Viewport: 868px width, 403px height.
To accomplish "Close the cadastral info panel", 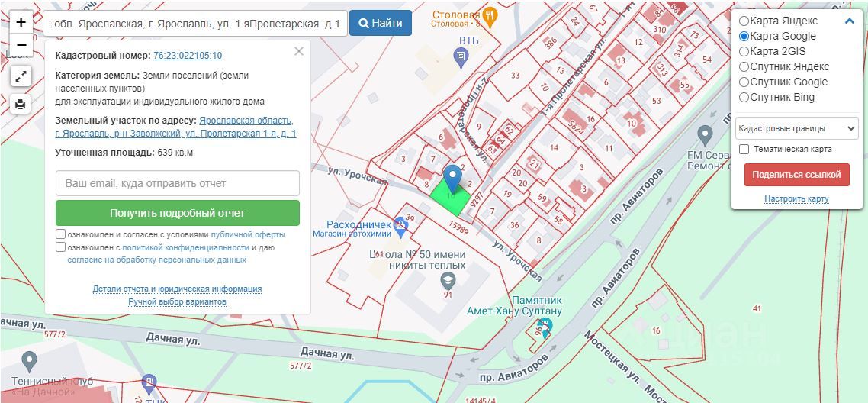I will tap(299, 51).
